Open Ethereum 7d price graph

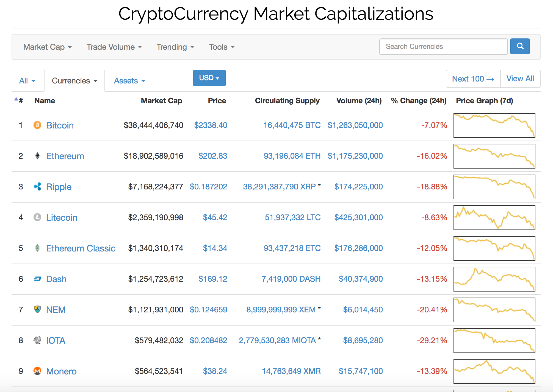tap(494, 156)
